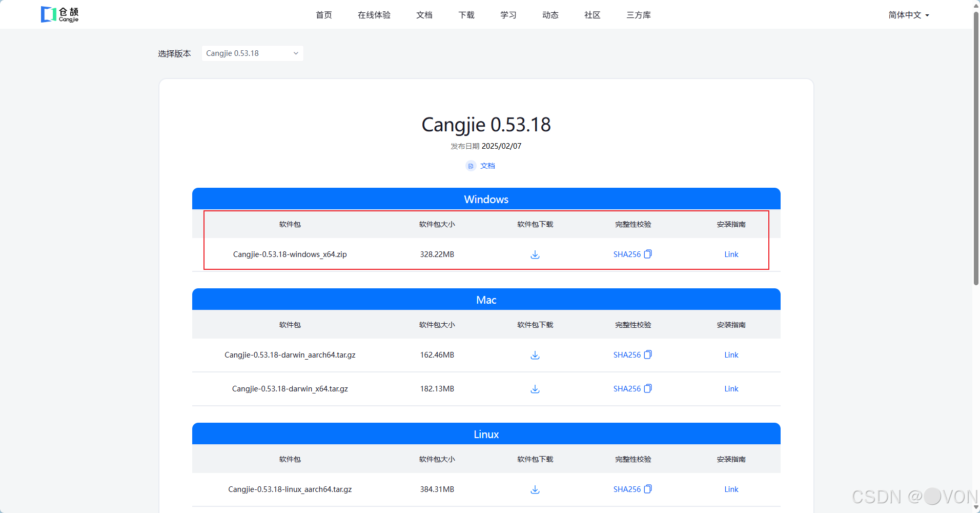Click SHA256 link for linux_aarch64.tar.gz
The width and height of the screenshot is (980, 513).
tap(627, 489)
